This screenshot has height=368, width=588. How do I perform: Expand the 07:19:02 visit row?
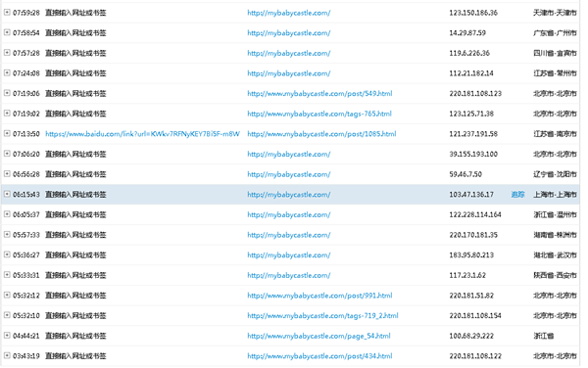click(7, 114)
